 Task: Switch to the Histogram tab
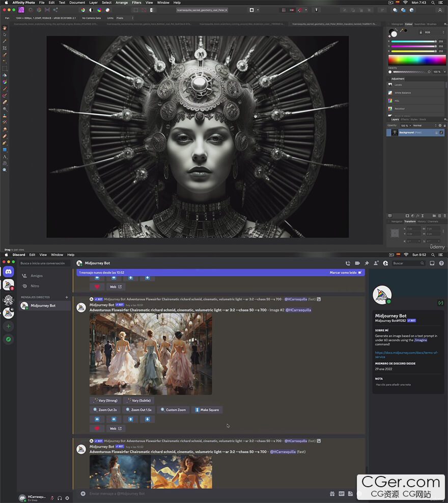click(x=397, y=24)
